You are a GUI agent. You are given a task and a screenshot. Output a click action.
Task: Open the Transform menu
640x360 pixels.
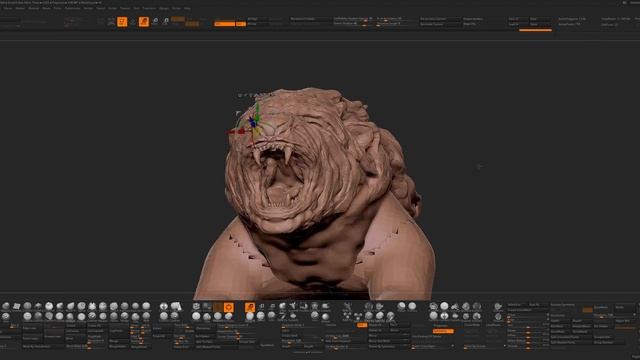(149, 8)
